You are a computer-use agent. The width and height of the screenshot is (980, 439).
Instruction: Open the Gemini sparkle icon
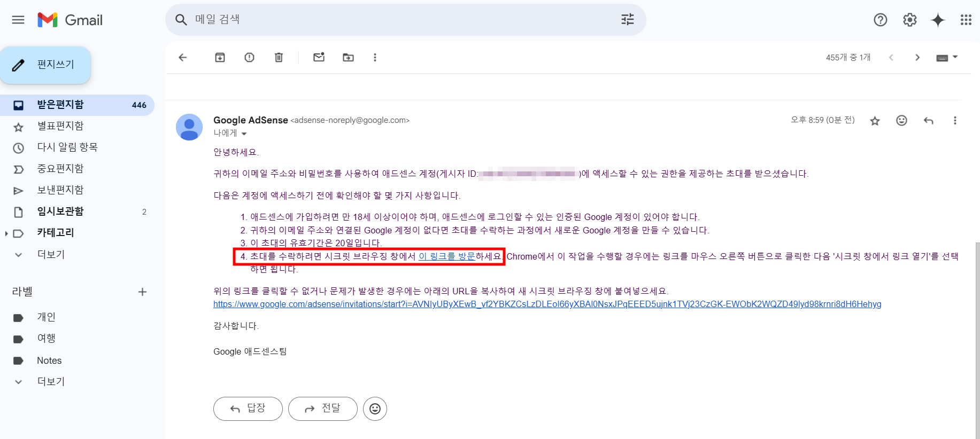[938, 20]
